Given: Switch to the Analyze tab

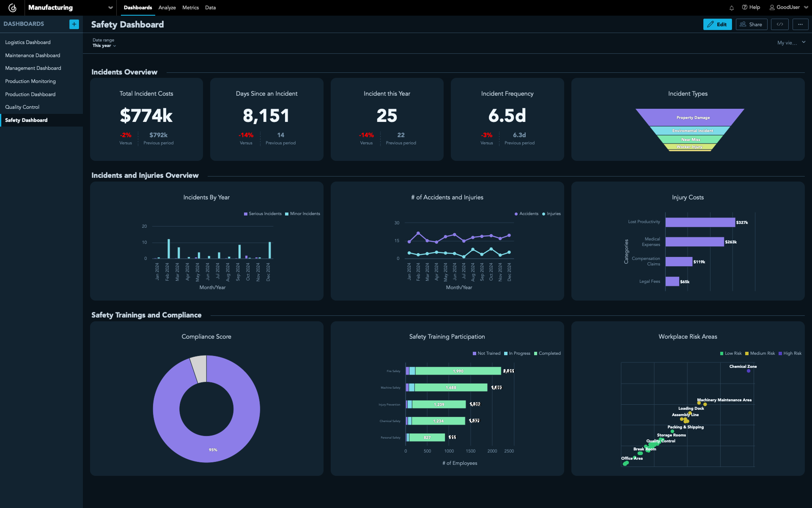Looking at the screenshot, I should [167, 8].
